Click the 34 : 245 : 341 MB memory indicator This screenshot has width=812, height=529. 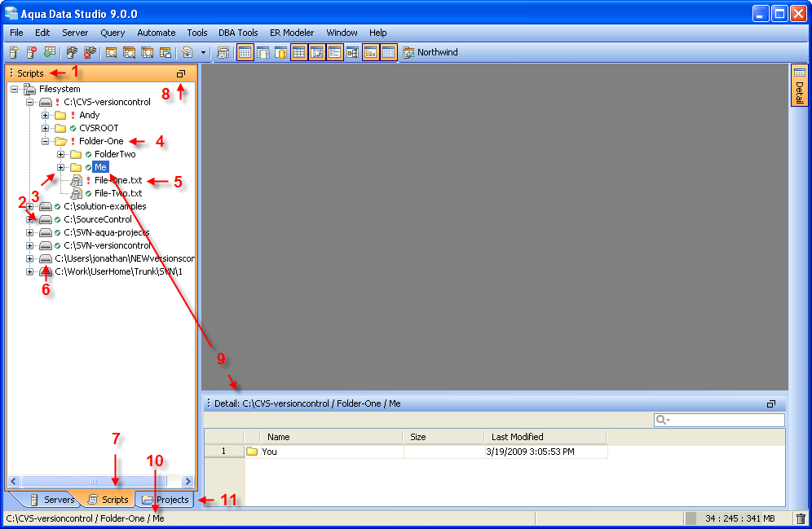739,518
